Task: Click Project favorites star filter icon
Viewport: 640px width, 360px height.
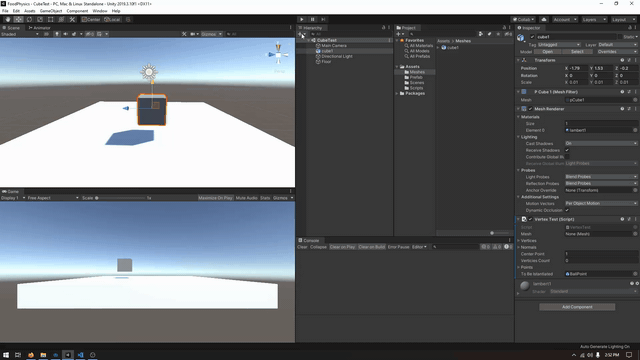Action: click(498, 34)
